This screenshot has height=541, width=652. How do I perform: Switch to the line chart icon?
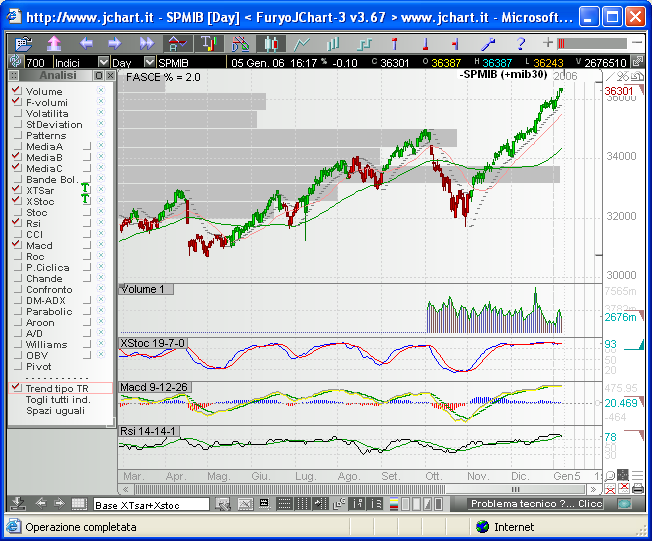pyautogui.click(x=301, y=43)
